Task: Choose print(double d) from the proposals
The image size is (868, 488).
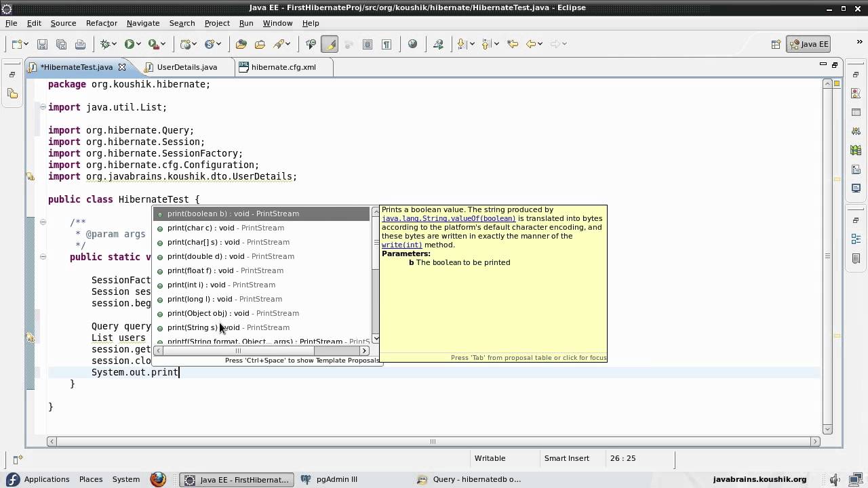Action: click(x=262, y=256)
